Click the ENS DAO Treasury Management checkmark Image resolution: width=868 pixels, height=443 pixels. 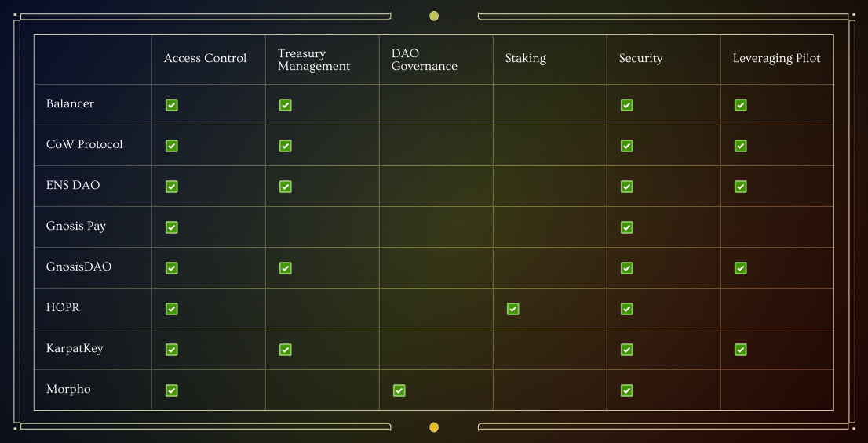pyautogui.click(x=285, y=187)
